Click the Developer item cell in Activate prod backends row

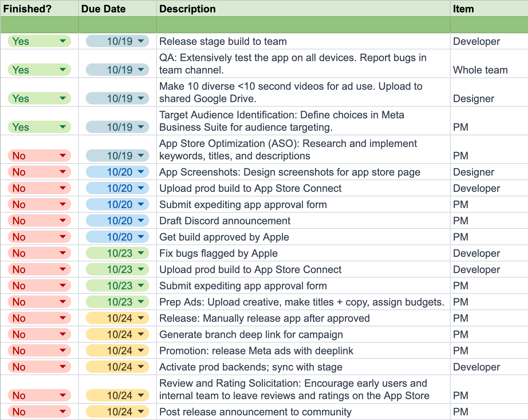pyautogui.click(x=489, y=367)
